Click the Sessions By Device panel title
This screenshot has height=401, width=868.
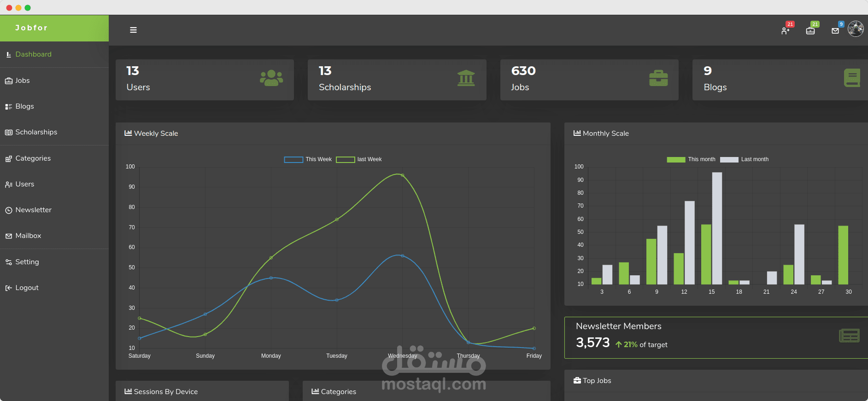click(165, 392)
